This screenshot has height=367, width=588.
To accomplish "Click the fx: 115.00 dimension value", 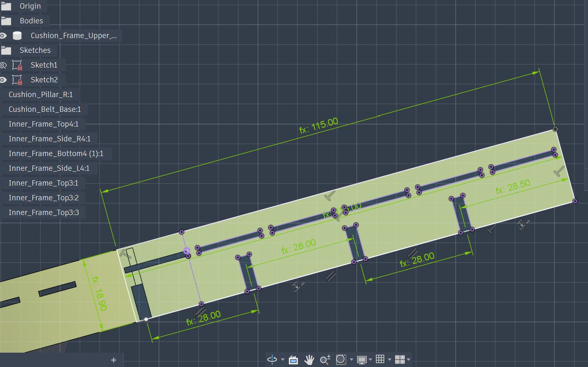I will coord(319,126).
